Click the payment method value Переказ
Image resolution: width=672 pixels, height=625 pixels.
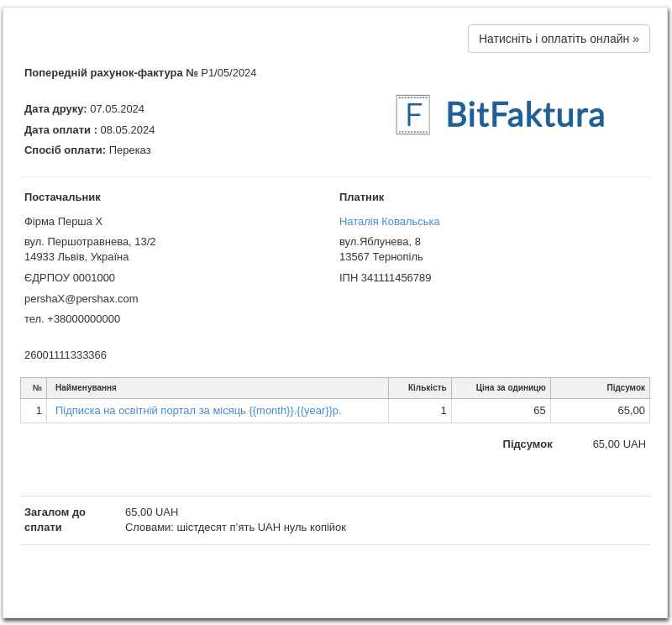tap(130, 150)
